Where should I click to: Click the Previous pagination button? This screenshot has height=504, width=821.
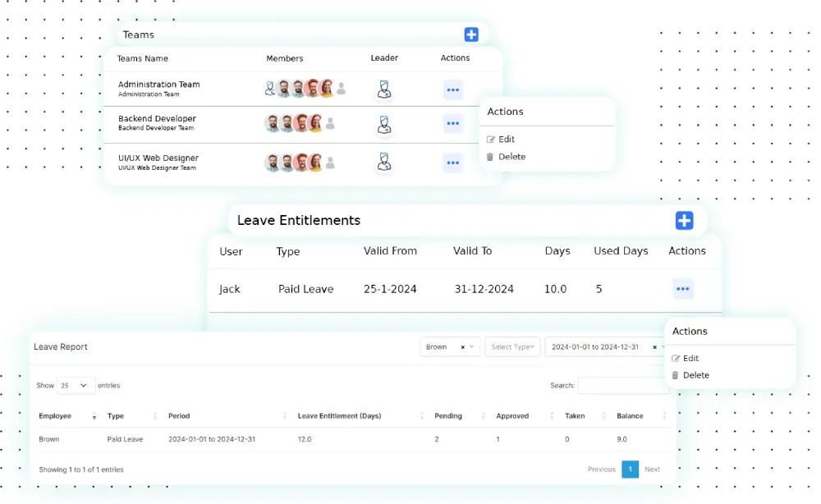click(601, 470)
